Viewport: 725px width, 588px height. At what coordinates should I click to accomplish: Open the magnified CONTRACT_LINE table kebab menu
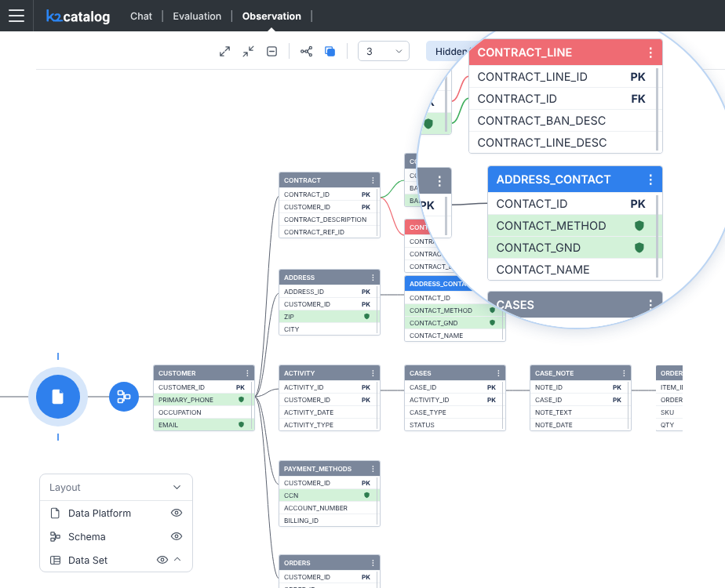tap(650, 53)
